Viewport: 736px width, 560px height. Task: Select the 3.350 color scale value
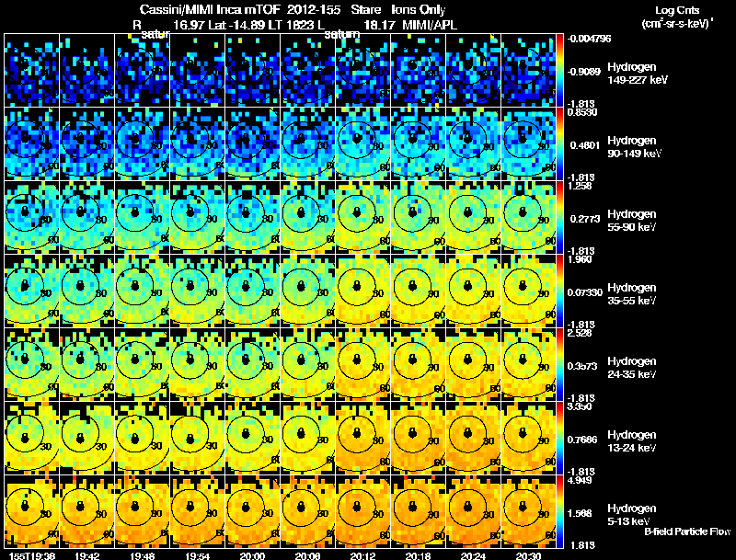pyautogui.click(x=580, y=406)
